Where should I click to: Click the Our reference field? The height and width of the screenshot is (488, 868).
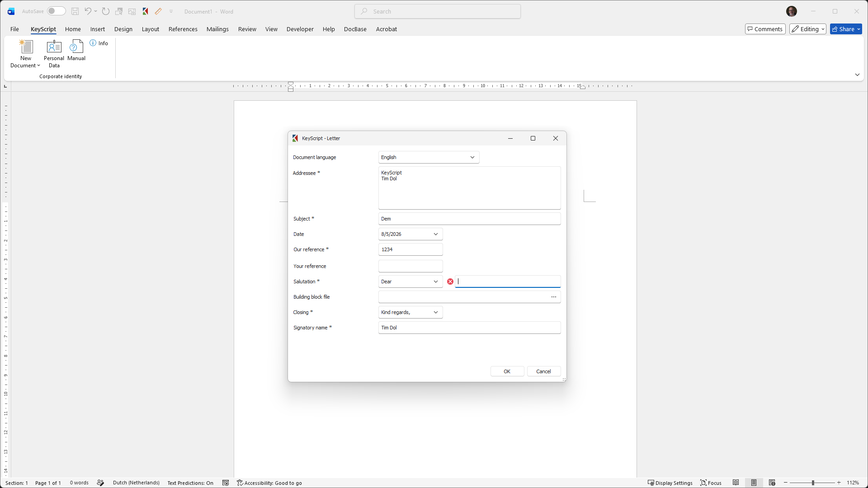410,249
